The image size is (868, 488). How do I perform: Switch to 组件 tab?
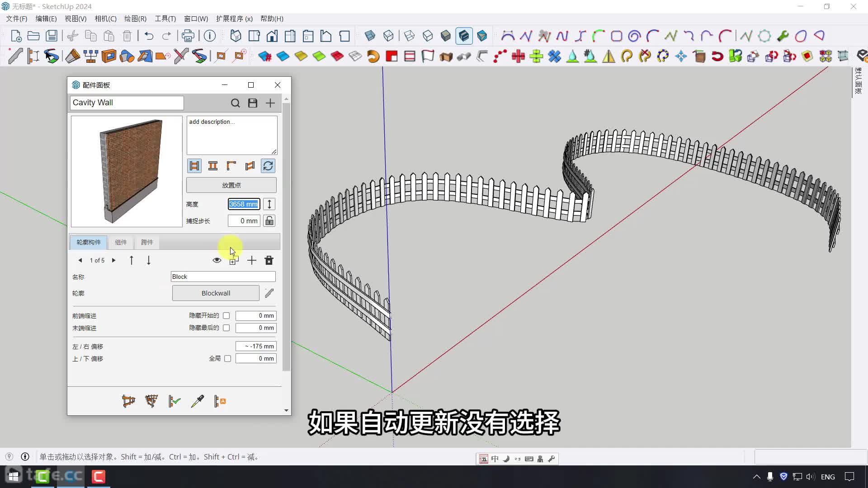(x=121, y=242)
